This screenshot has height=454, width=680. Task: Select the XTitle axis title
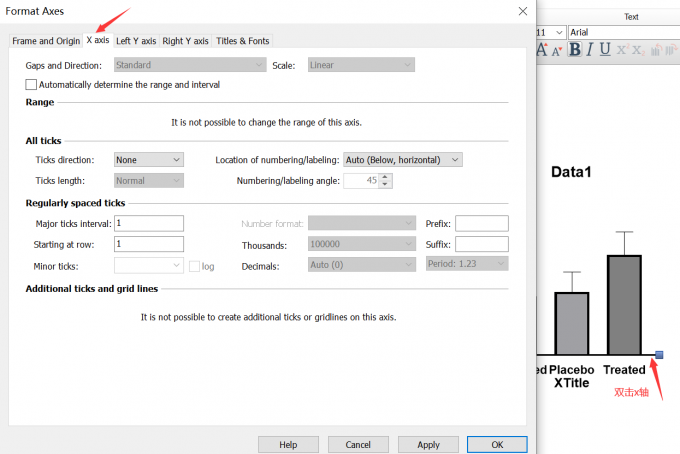[572, 383]
